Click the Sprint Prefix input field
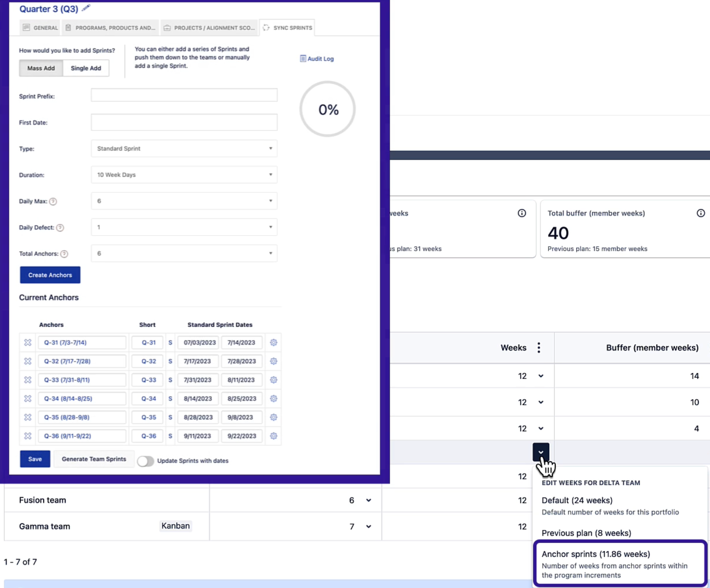The width and height of the screenshot is (710, 588). [x=184, y=95]
